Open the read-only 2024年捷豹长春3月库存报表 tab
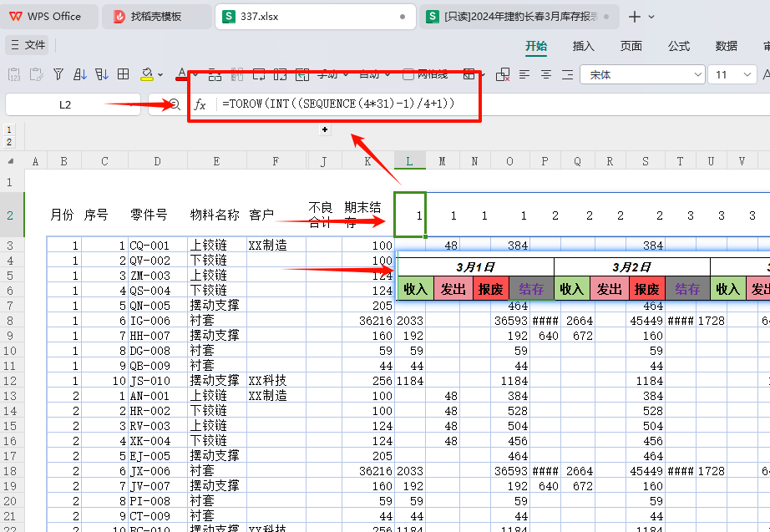Viewport: 770px width, 532px height. coord(519,17)
